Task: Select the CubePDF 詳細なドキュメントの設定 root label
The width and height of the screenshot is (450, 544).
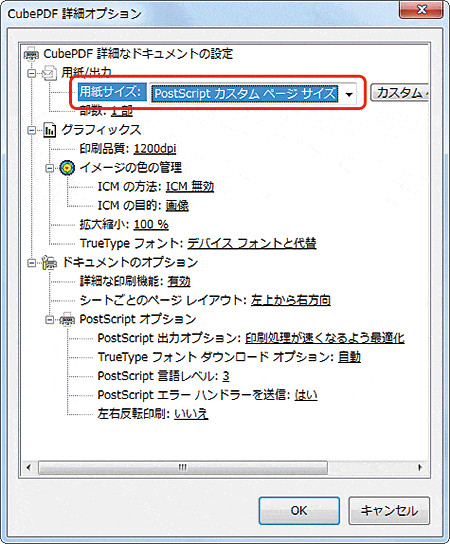Action: click(x=138, y=54)
